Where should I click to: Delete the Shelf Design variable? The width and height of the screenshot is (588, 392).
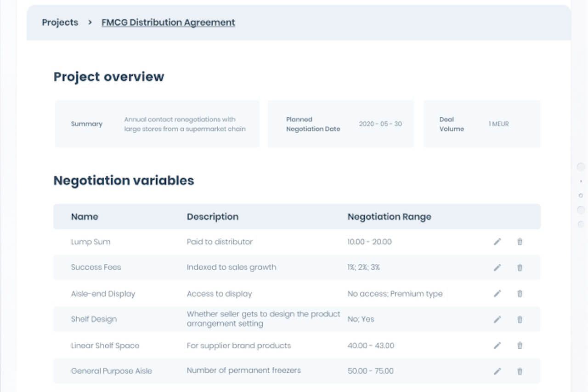pyautogui.click(x=520, y=319)
